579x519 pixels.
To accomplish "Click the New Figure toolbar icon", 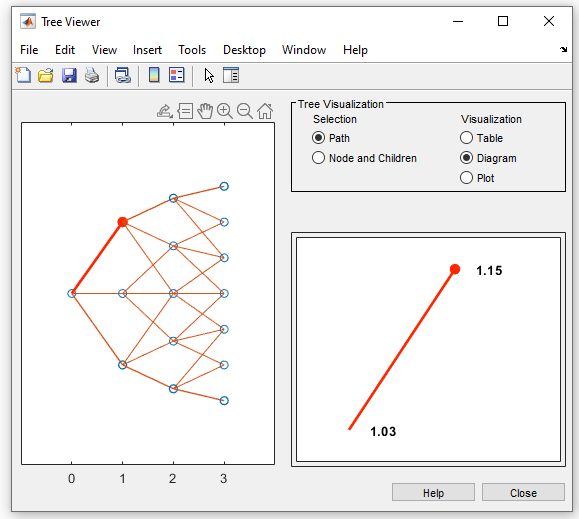I will tap(23, 75).
